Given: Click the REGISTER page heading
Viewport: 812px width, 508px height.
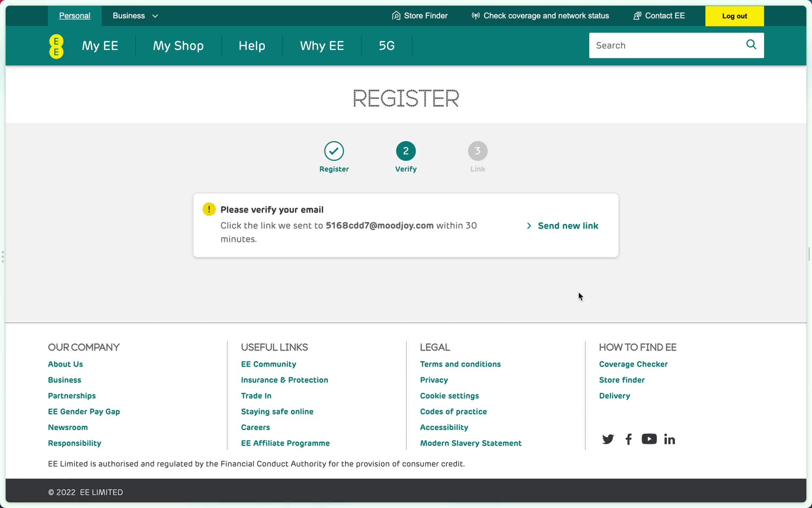Looking at the screenshot, I should (406, 98).
